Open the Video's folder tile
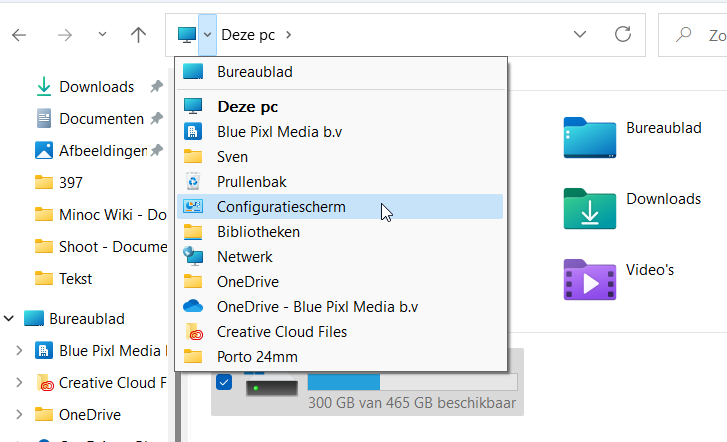 619,280
